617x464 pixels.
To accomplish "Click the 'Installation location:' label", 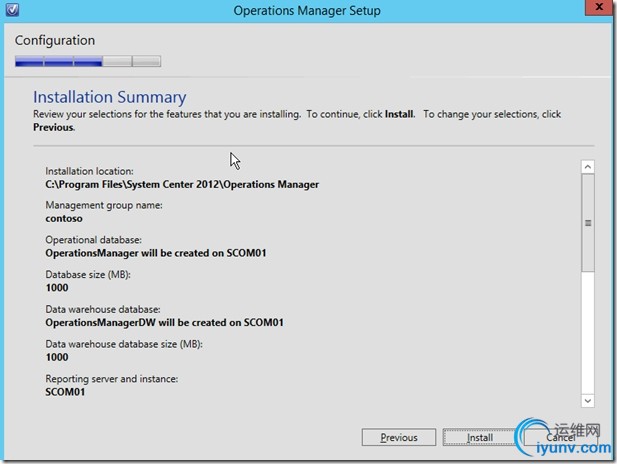I will pyautogui.click(x=89, y=171).
